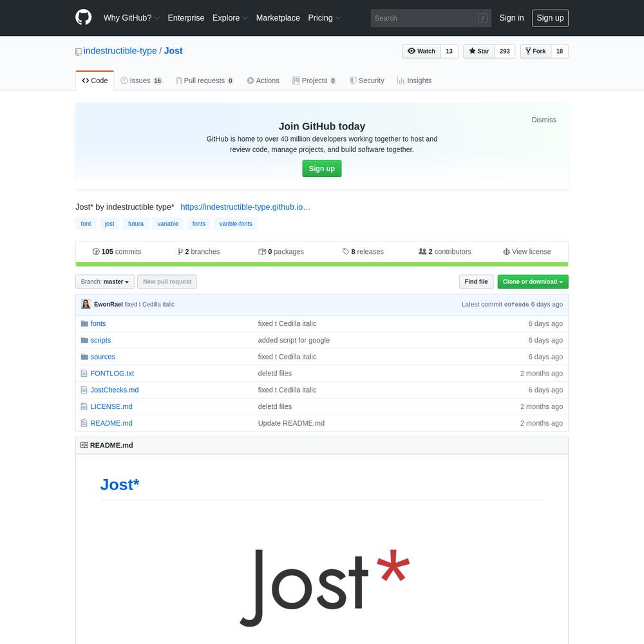Click the 293 stargazers count
Viewport: 644px width, 644px height.
point(505,52)
